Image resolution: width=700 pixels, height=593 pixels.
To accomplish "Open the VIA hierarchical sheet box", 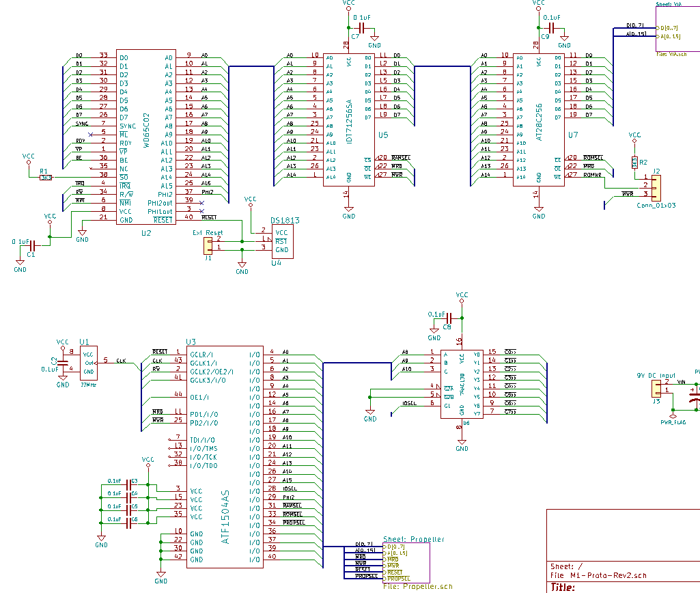I will [x=677, y=27].
